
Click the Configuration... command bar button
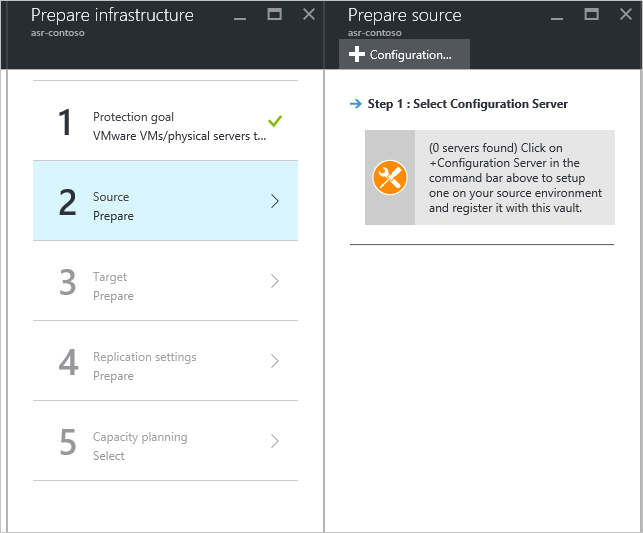click(404, 54)
